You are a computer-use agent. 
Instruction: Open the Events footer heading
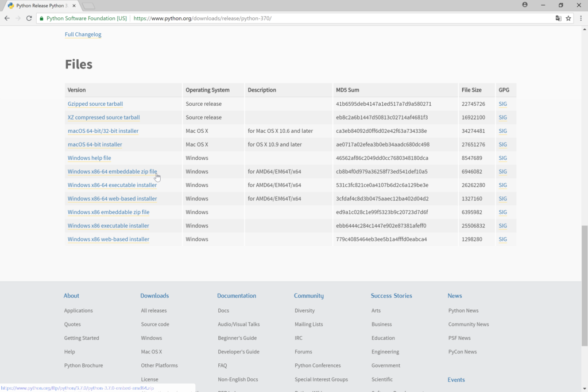(456, 379)
